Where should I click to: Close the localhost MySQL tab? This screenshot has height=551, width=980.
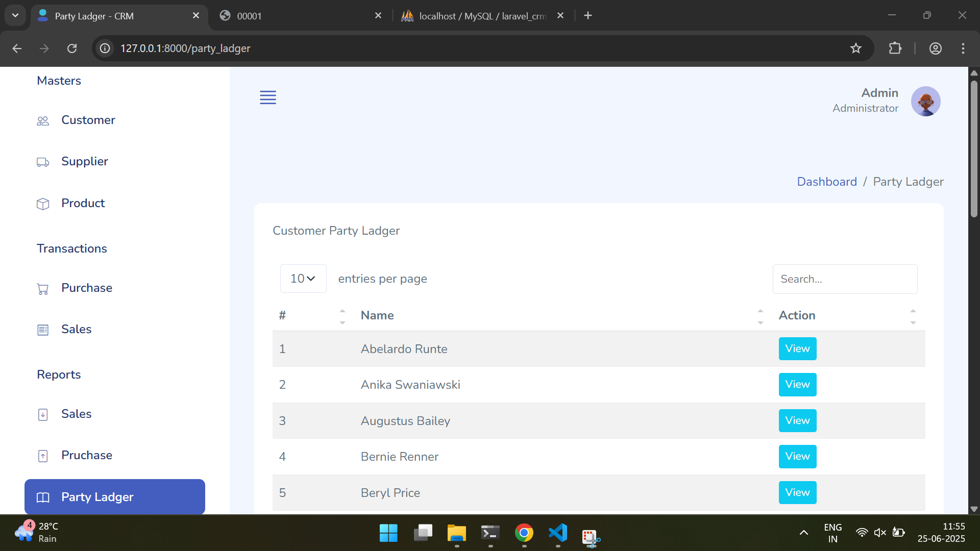(x=560, y=16)
